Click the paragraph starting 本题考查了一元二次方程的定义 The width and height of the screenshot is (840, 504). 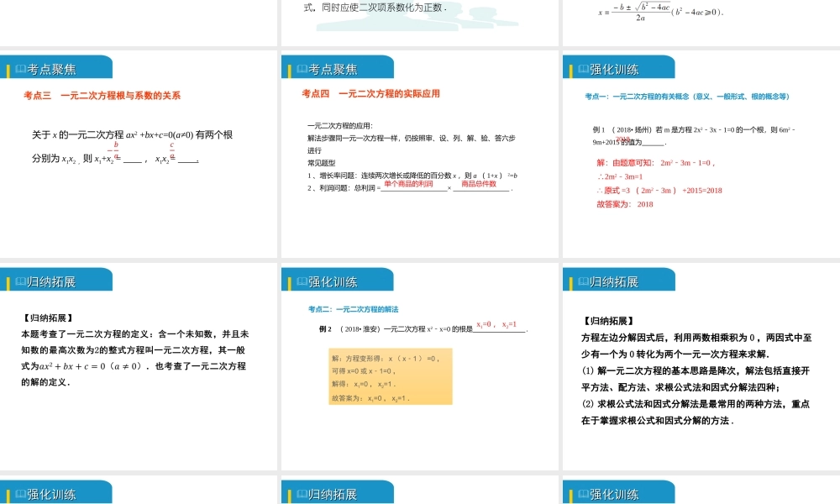(135, 358)
